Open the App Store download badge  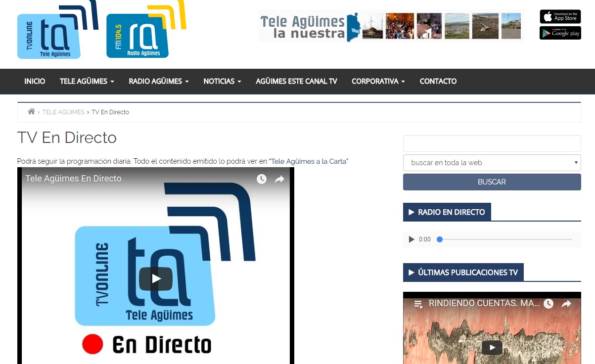click(x=560, y=16)
